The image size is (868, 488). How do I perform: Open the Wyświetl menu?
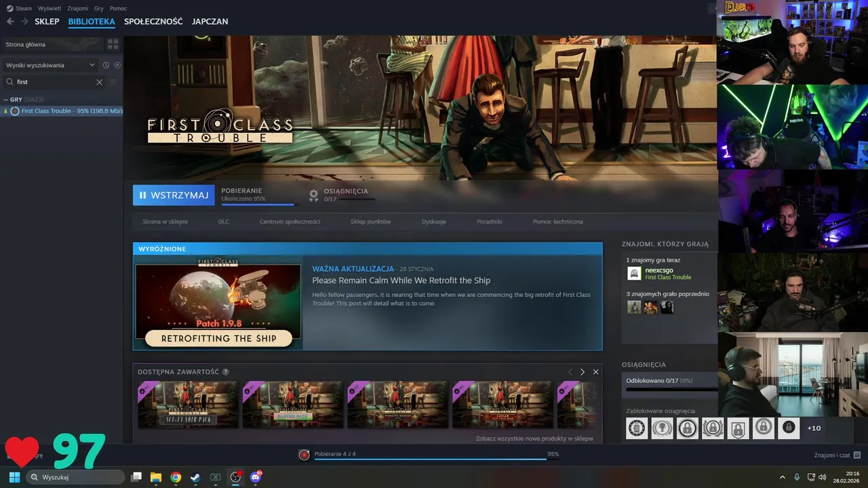click(49, 8)
